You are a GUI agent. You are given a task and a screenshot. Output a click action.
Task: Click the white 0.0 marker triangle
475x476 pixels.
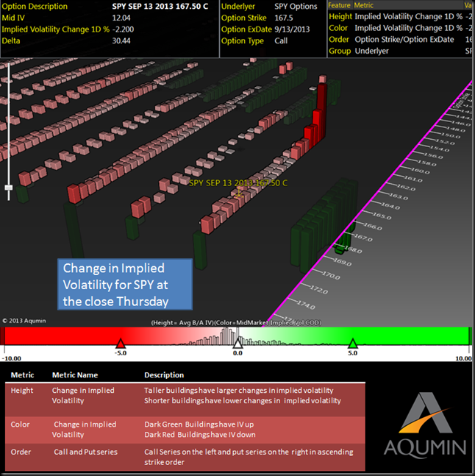(x=238, y=344)
